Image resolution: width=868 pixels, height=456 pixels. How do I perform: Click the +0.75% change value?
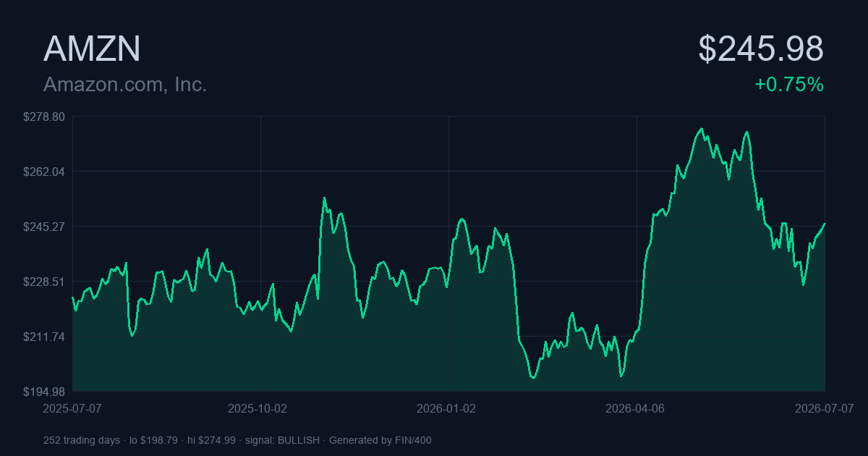pos(789,85)
